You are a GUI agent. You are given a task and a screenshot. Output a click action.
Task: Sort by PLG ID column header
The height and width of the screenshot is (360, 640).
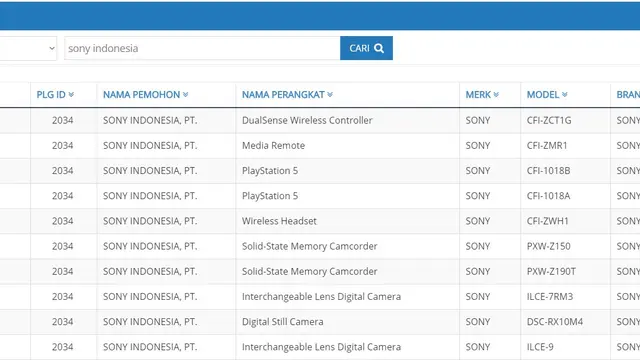[x=55, y=95]
